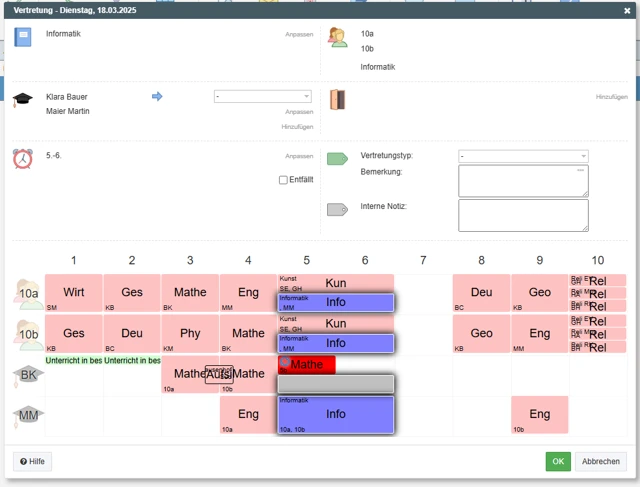Click Hinzufügen link for the room
This screenshot has height=487, width=640.
click(611, 97)
